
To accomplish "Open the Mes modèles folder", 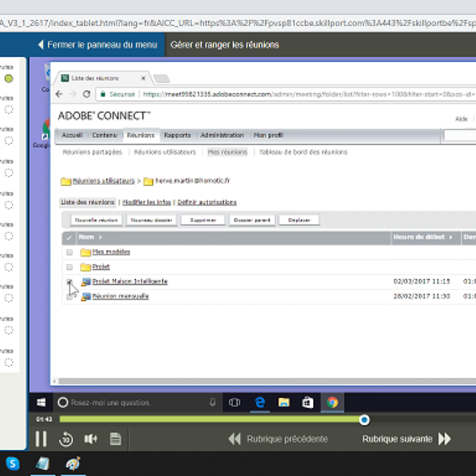I will point(111,252).
